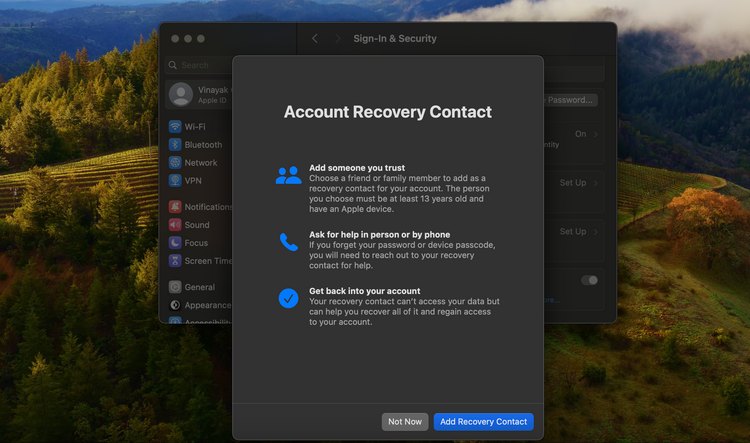750x443 pixels.
Task: Click the Add Recovery Contact button
Action: click(483, 421)
